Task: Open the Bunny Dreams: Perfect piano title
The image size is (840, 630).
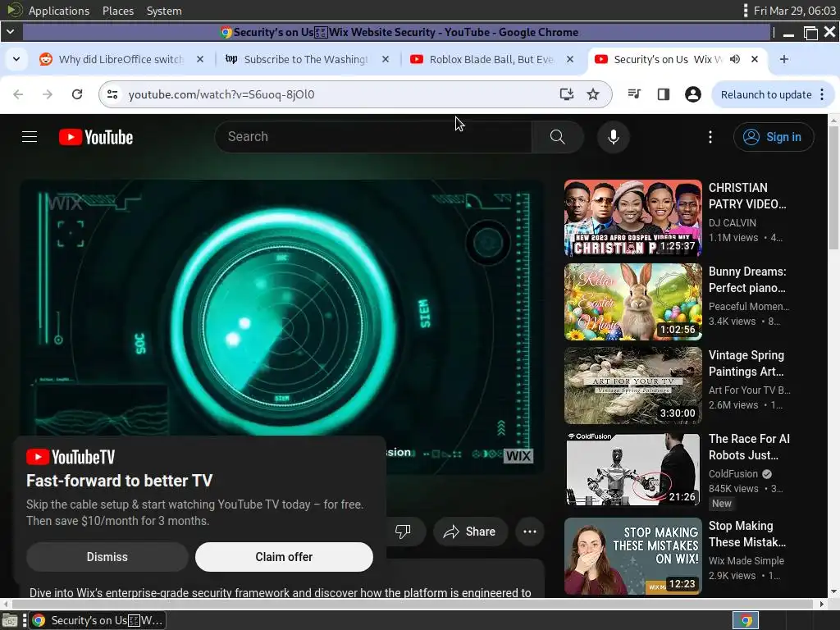Action: point(747,279)
